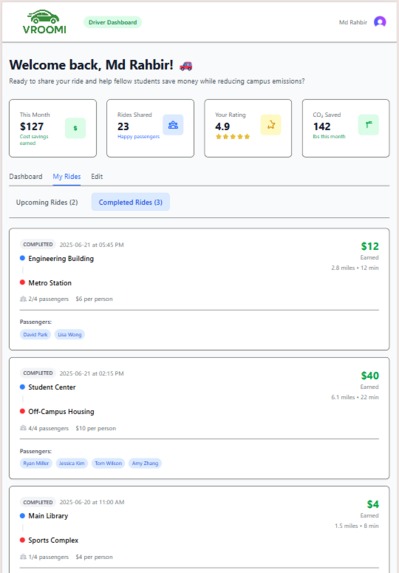This screenshot has height=573, width=399.
Task: Click the $4 earned amount
Action: pyautogui.click(x=373, y=504)
